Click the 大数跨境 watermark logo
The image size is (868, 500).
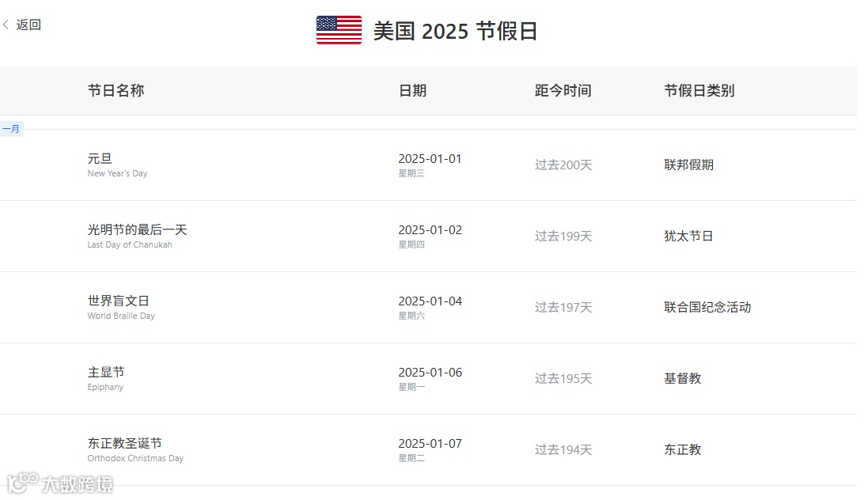click(60, 483)
